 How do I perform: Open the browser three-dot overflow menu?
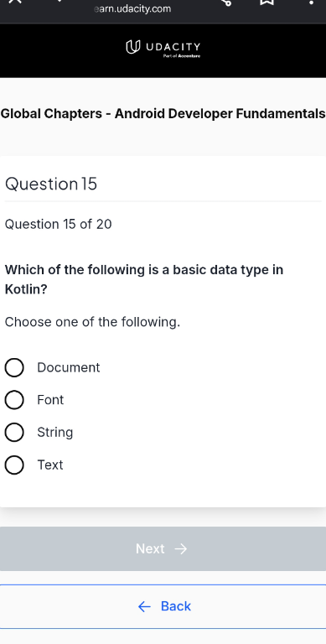click(311, 2)
